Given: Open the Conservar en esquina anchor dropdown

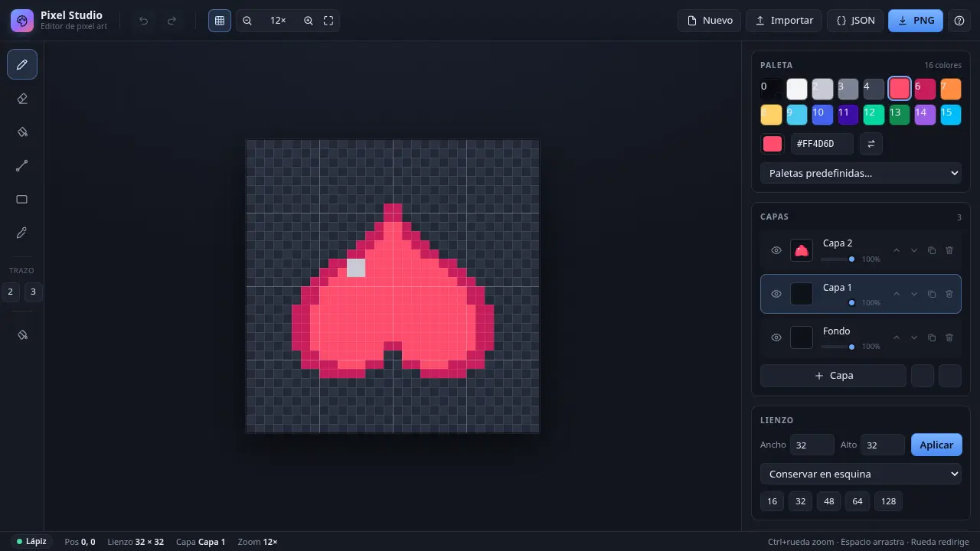Looking at the screenshot, I should [x=861, y=474].
